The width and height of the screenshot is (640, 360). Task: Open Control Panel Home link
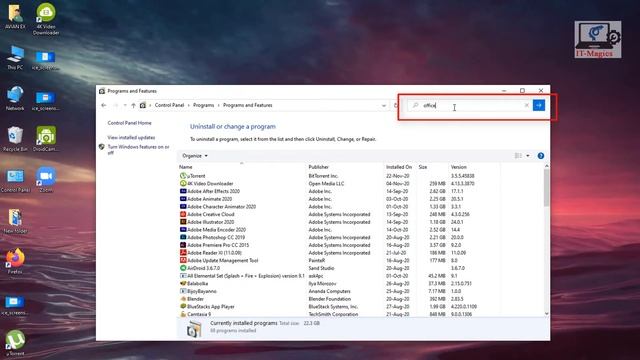click(129, 123)
